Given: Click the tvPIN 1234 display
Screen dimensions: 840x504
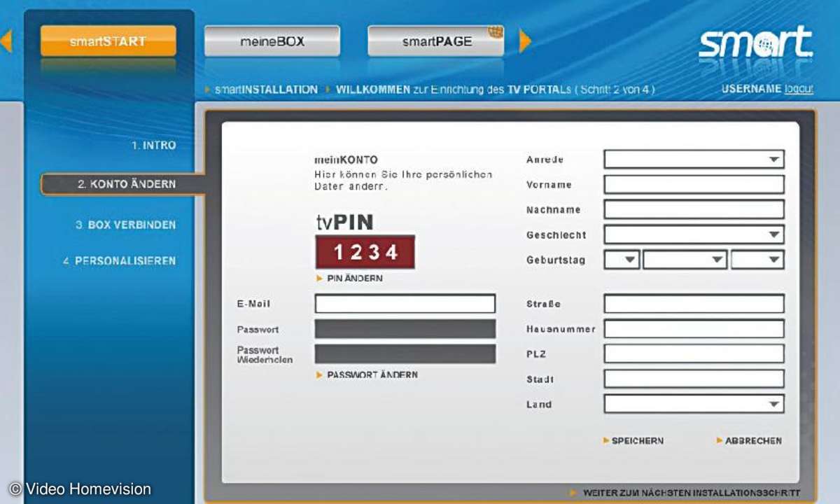Looking at the screenshot, I should point(365,252).
